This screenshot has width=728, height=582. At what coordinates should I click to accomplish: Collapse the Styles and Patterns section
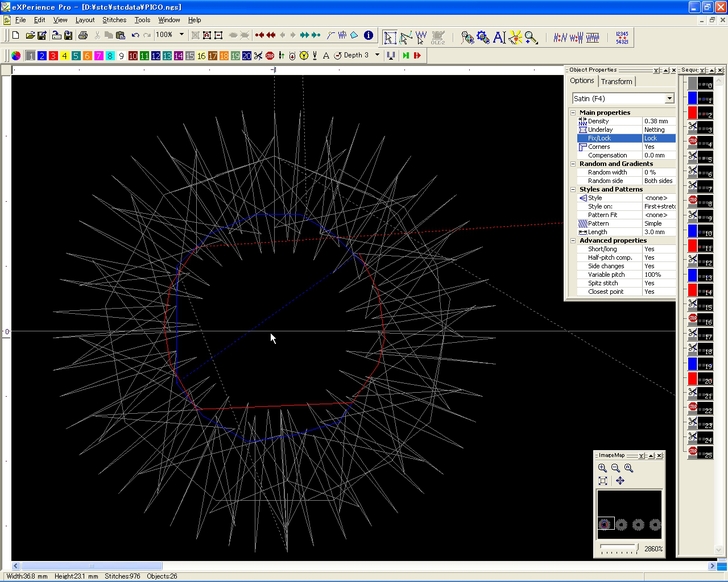[x=573, y=189]
